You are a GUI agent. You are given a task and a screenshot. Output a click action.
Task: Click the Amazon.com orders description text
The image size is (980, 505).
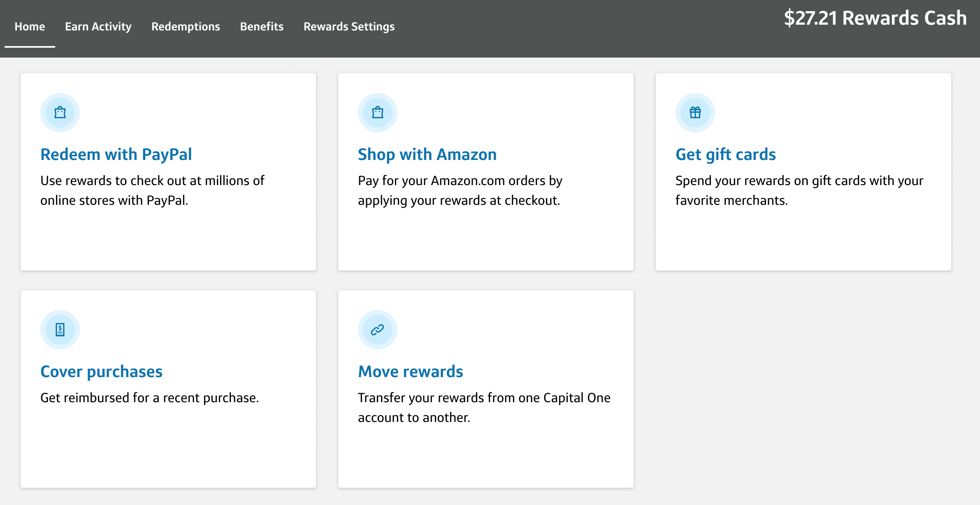pos(460,190)
